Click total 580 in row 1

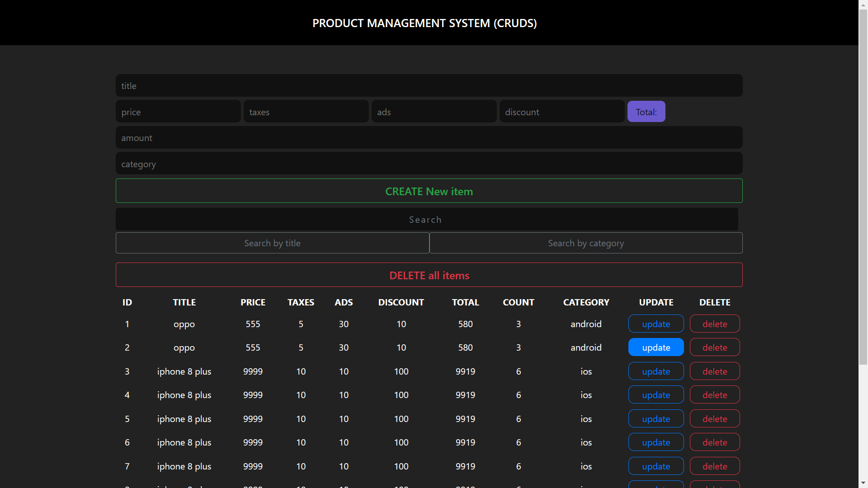465,324
